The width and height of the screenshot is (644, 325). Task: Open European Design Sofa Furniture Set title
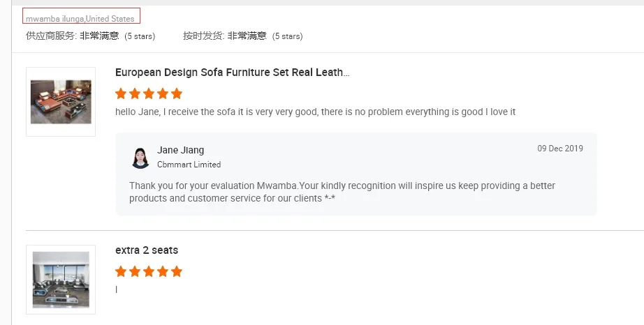coord(232,73)
